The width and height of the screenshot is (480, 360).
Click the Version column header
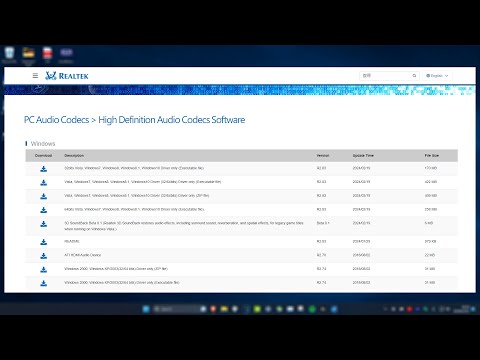[323, 156]
